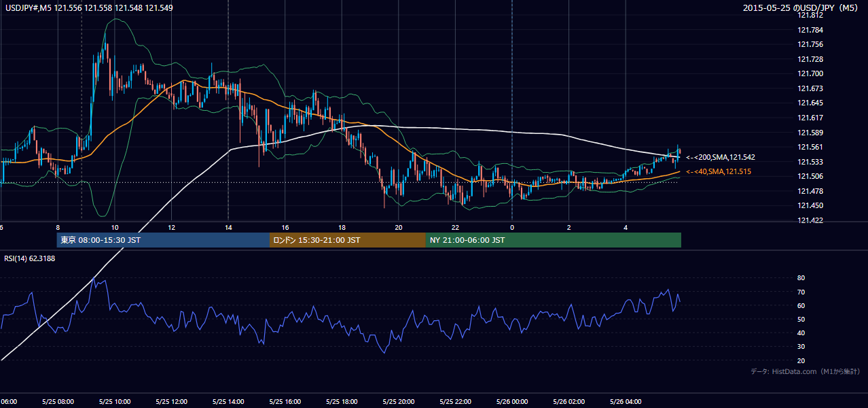This screenshot has height=408, width=868.
Task: Click RSI axis level 70
Action: coord(801,292)
